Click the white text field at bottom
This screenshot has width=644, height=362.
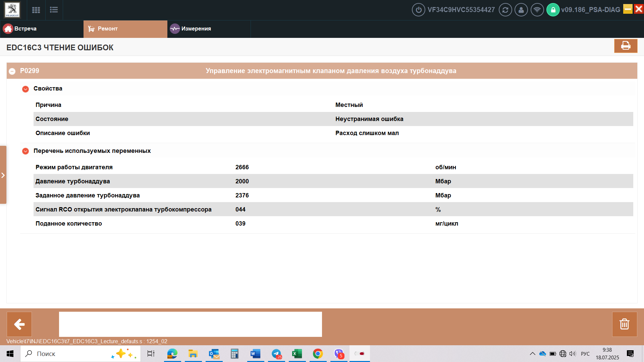click(x=190, y=324)
